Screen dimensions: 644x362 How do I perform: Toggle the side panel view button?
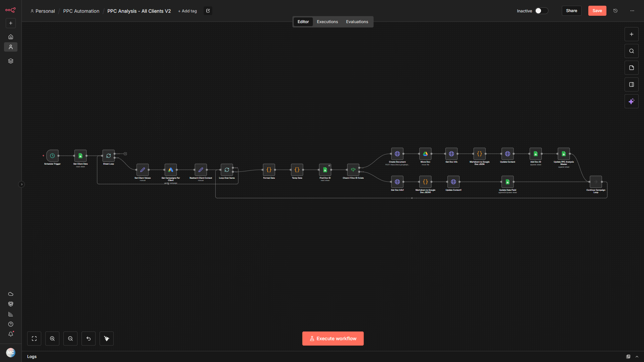point(631,84)
